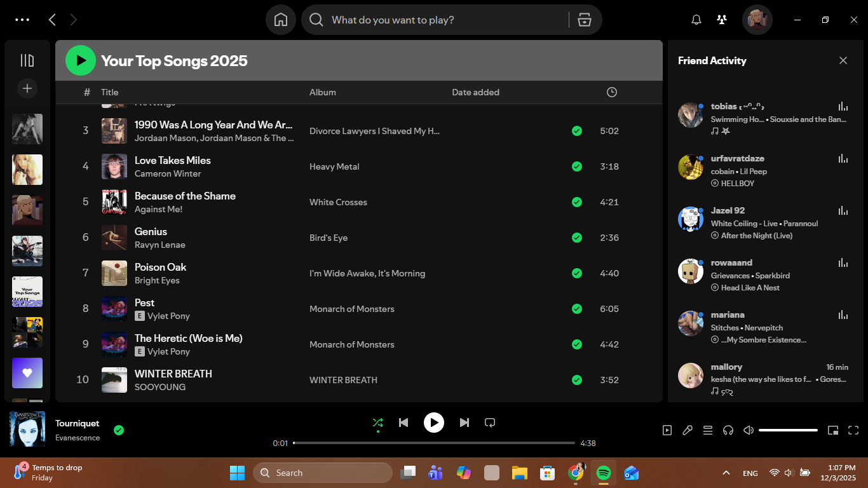Open album link White Crosses
Image resolution: width=868 pixels, height=488 pixels.
click(x=338, y=202)
